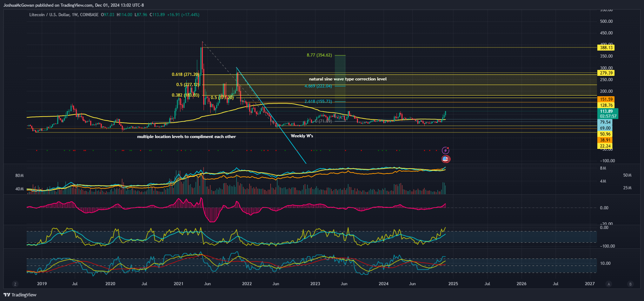Click the 0.5 (227.12) Fibonacci label
Screen dimensions: 644x301
tap(188, 85)
